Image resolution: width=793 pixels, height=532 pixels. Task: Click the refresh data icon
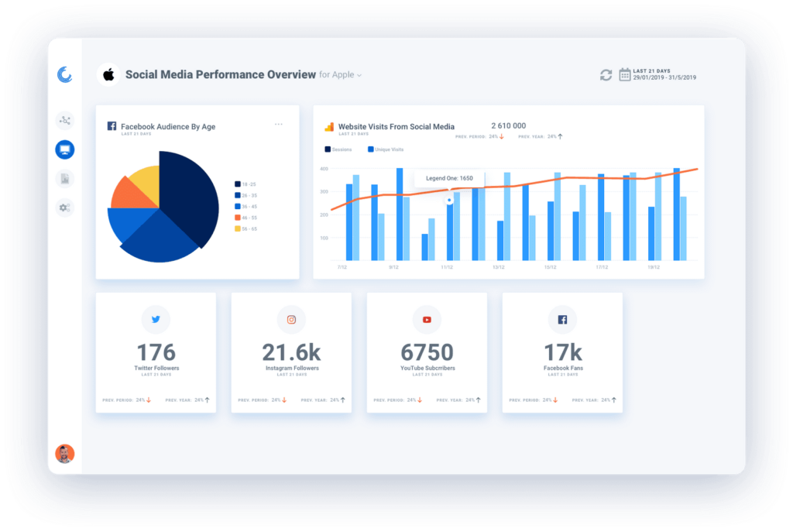pos(606,75)
